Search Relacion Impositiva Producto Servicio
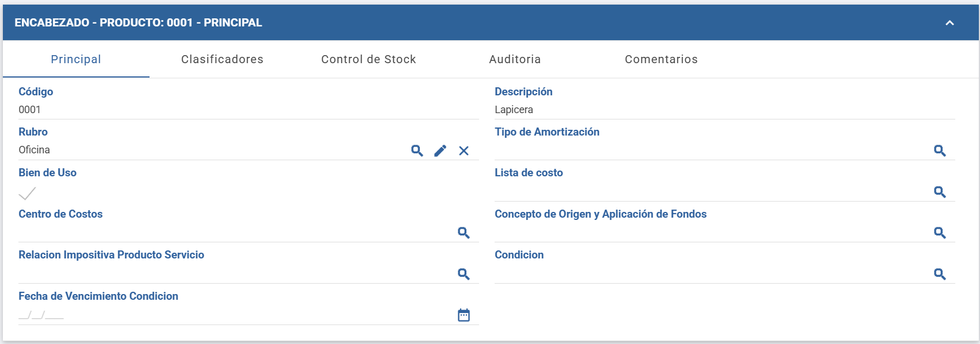Viewport: 980px width, 344px height. 464,274
